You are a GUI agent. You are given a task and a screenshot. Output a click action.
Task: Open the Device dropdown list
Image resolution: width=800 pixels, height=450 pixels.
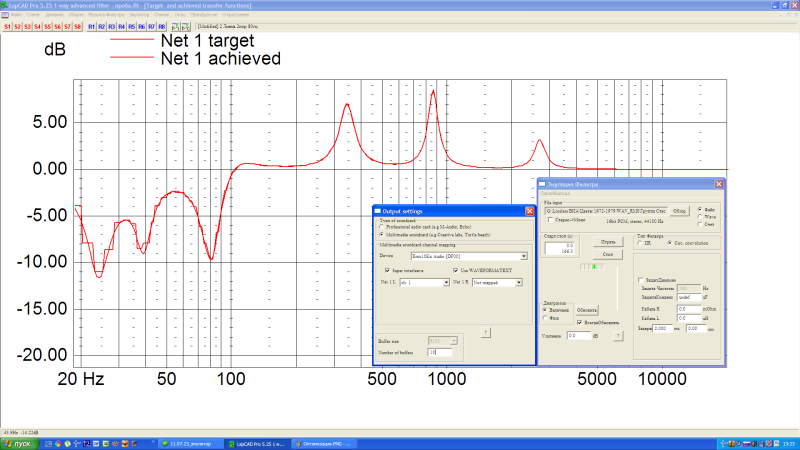click(521, 256)
